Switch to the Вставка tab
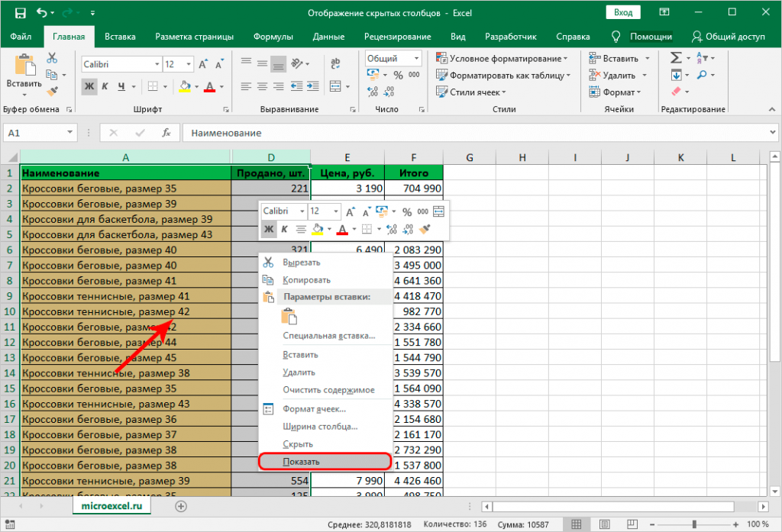The width and height of the screenshot is (782, 532). 120,37
